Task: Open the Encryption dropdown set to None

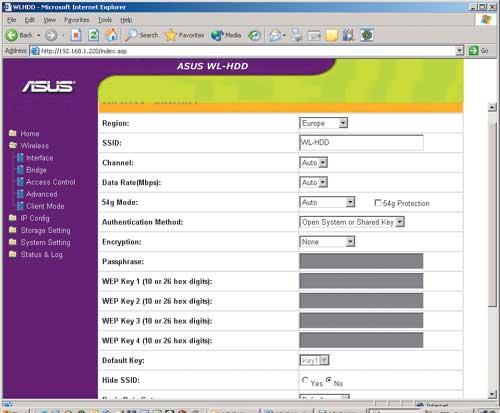Action: (x=327, y=242)
